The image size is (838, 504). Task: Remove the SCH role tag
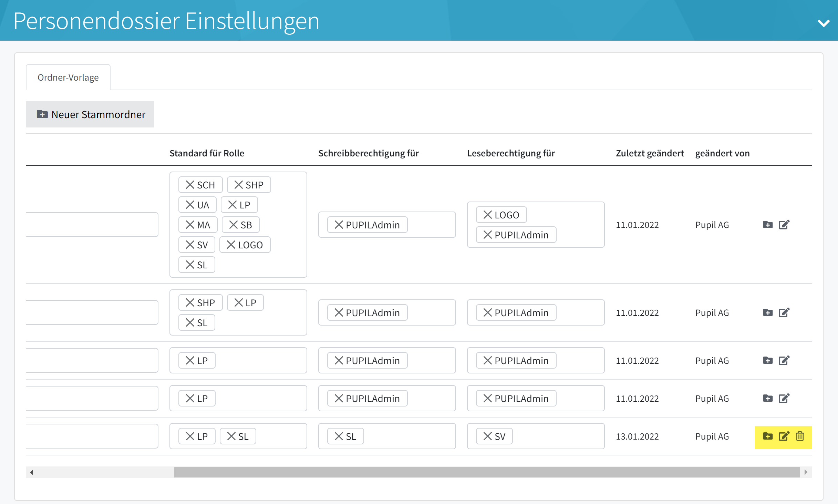coord(190,185)
